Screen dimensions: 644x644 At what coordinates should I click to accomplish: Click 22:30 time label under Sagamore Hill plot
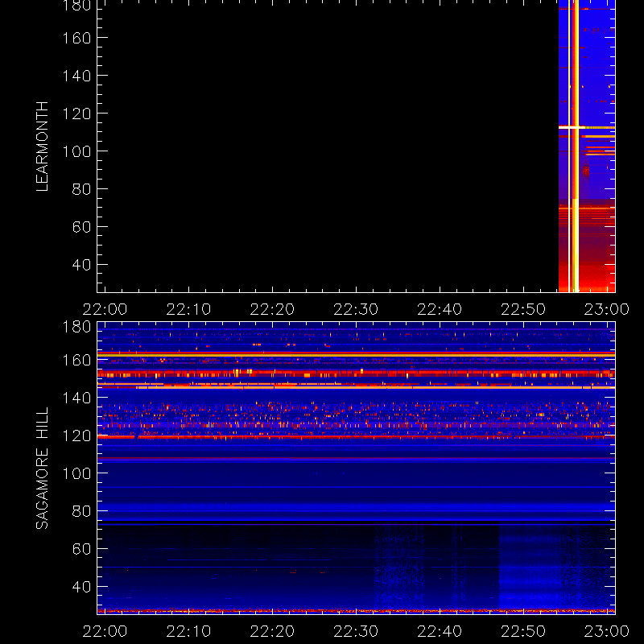pyautogui.click(x=356, y=631)
